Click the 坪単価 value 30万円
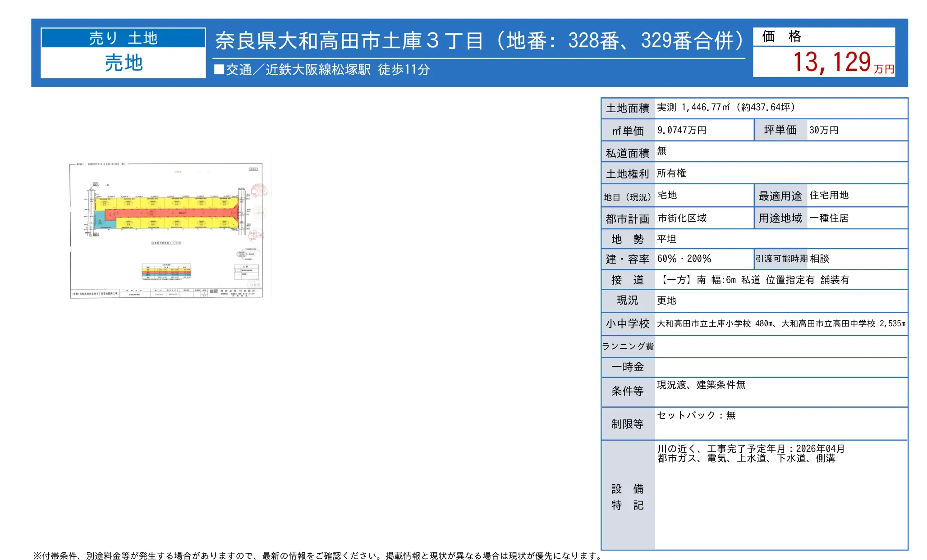The image size is (927, 560). [824, 130]
